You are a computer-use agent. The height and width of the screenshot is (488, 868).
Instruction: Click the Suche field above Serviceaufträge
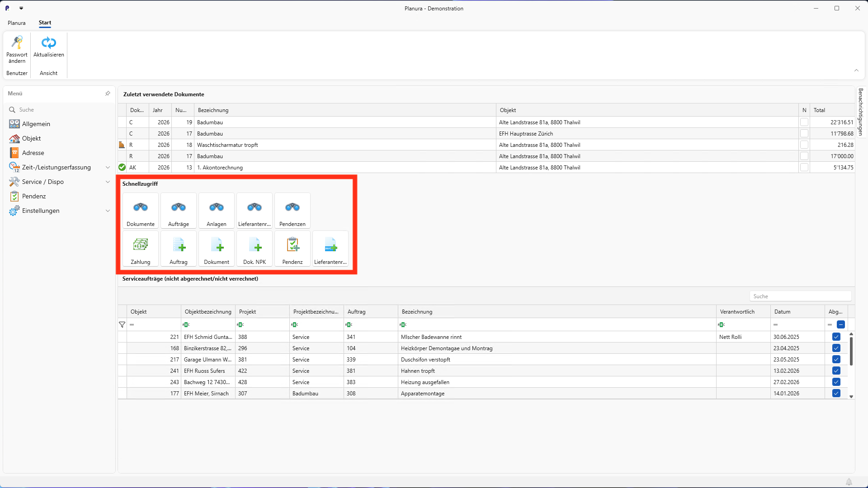(800, 296)
